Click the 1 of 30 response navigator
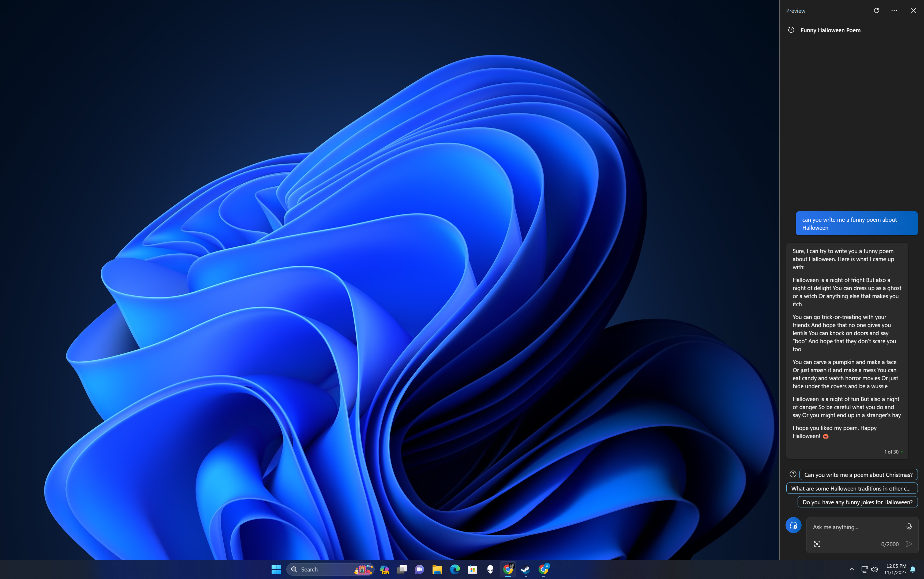Image resolution: width=924 pixels, height=579 pixels. point(891,452)
